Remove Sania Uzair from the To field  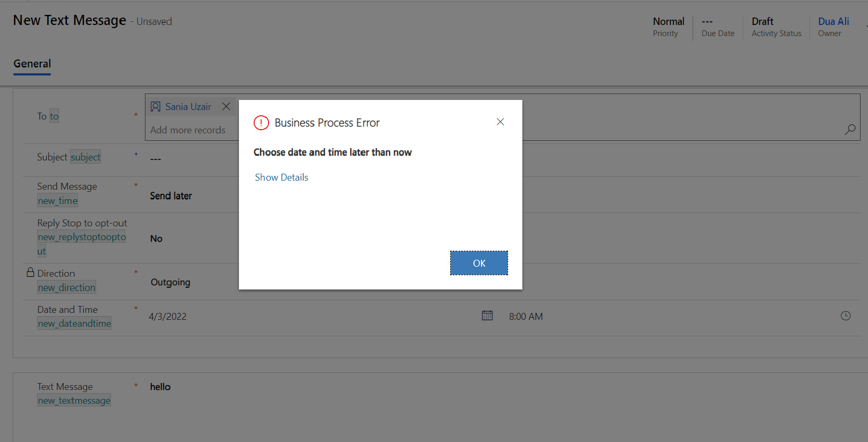(226, 107)
